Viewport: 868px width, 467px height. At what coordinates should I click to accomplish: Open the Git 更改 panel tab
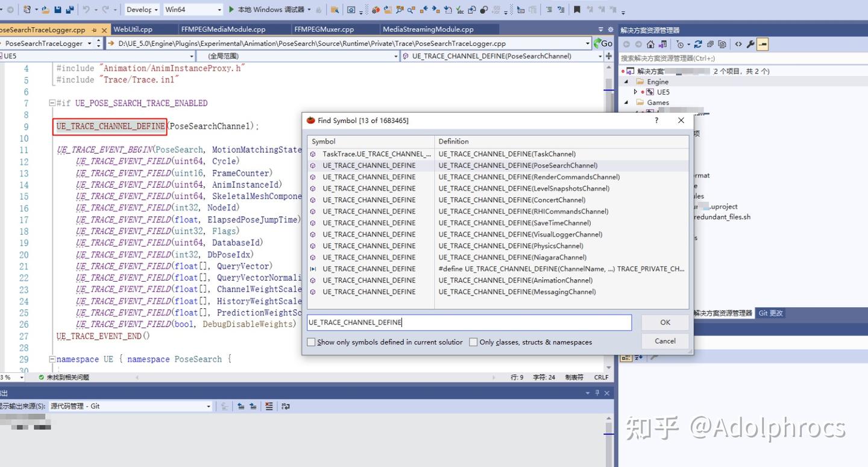770,313
